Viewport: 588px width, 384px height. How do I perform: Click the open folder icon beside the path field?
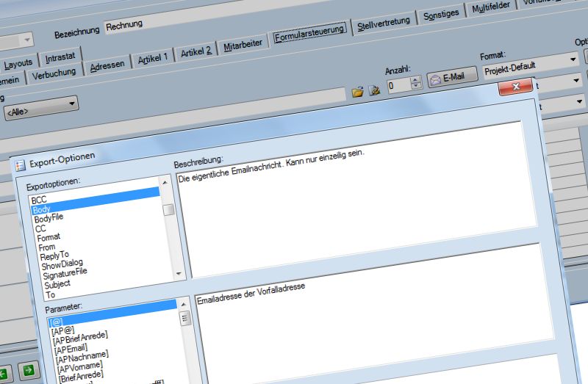tap(358, 92)
